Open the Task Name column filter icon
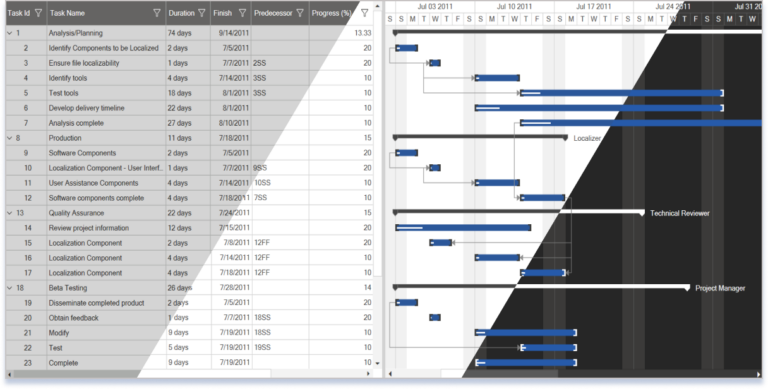The height and width of the screenshot is (389, 768). [x=157, y=13]
